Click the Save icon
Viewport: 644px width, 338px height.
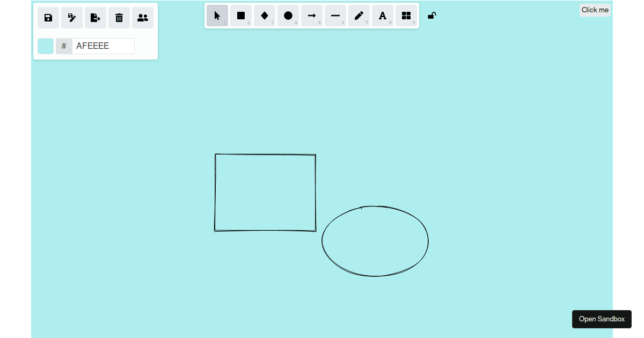click(48, 18)
